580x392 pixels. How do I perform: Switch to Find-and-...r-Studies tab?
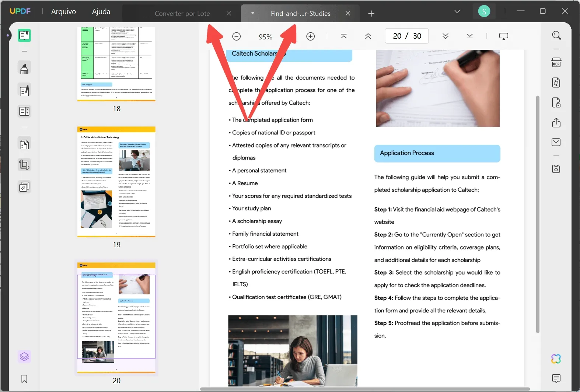point(300,14)
